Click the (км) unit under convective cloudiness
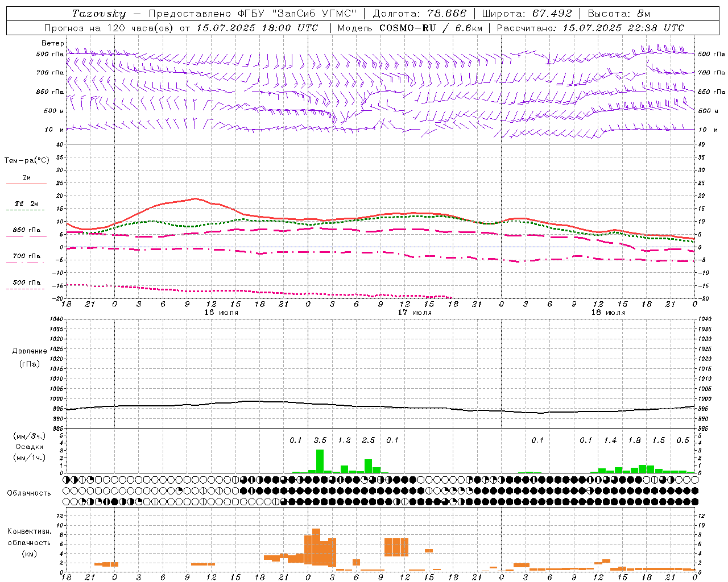This screenshot has width=728, height=582. point(29,553)
